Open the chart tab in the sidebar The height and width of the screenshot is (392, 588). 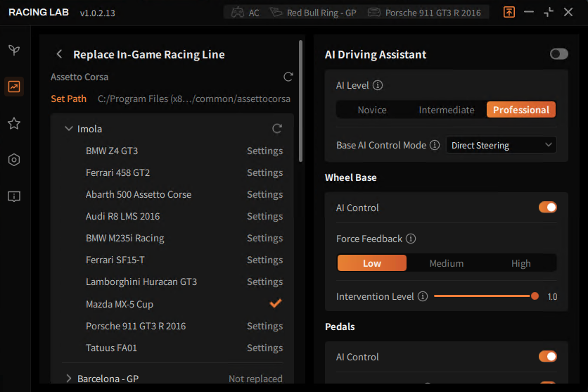[14, 87]
